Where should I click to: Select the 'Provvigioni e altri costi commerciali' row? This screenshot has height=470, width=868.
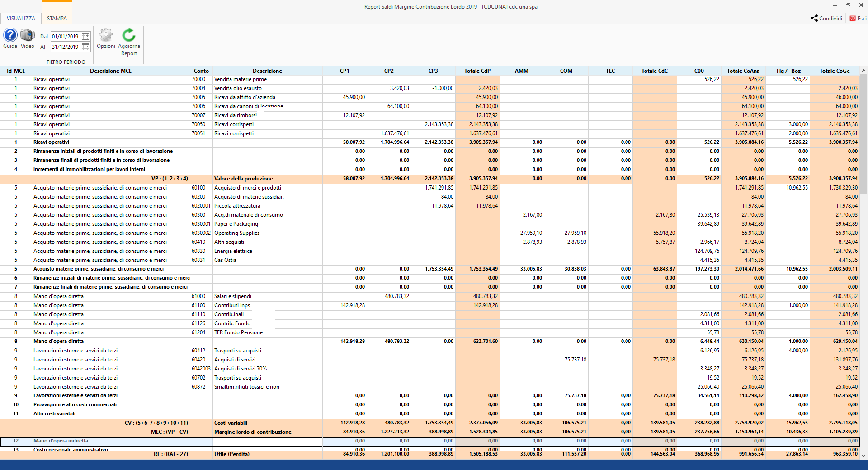pos(429,405)
